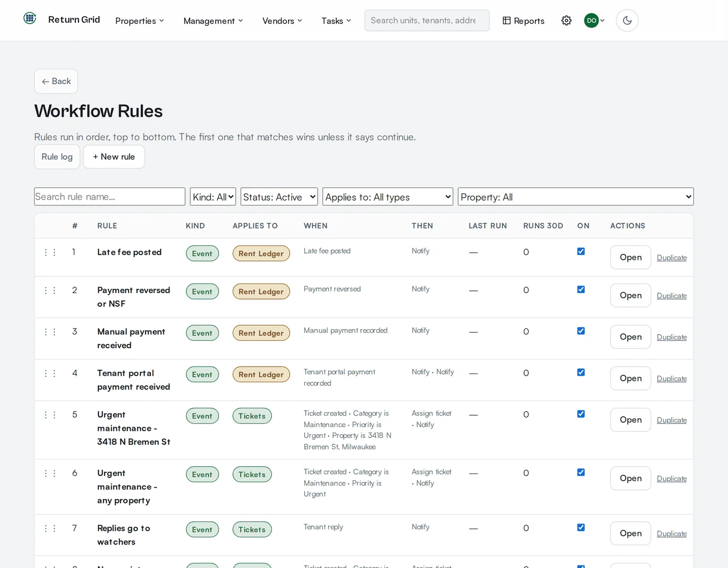Turn off Manual payment received rule
The height and width of the screenshot is (568, 728).
pos(581,331)
